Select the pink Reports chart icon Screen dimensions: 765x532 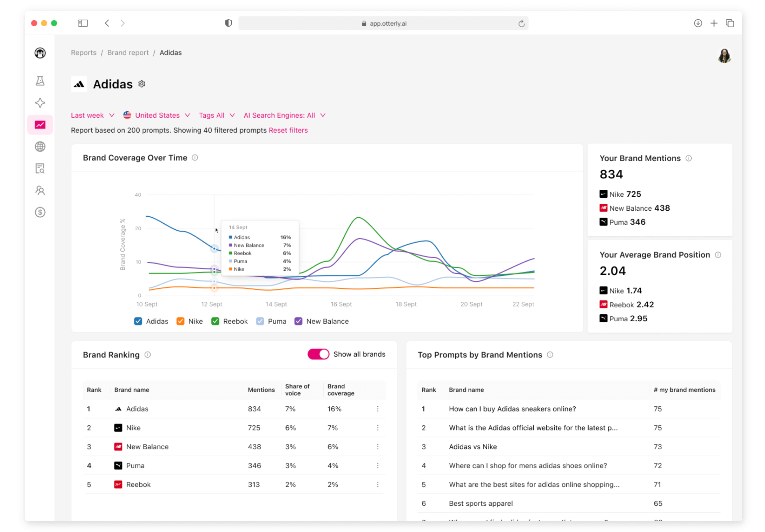tap(40, 125)
